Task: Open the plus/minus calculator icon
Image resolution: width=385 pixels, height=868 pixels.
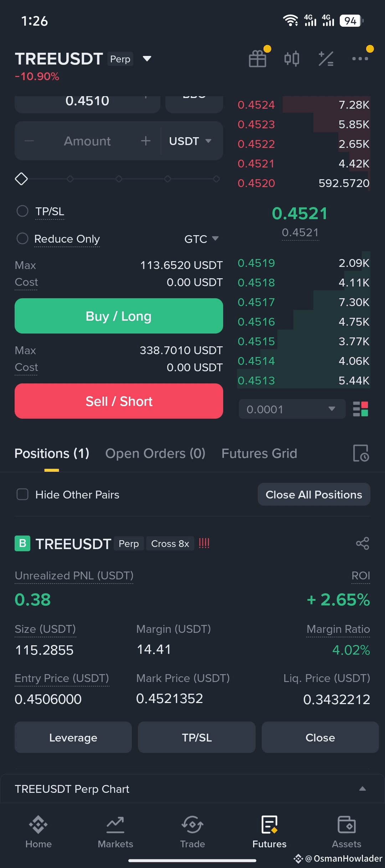Action: 326,59
